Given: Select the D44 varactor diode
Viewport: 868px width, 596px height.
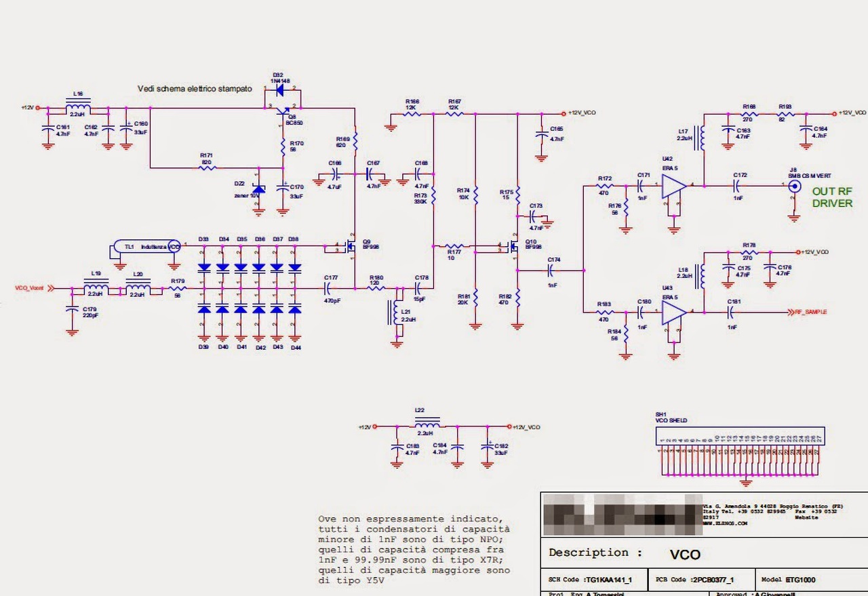Looking at the screenshot, I should [294, 309].
